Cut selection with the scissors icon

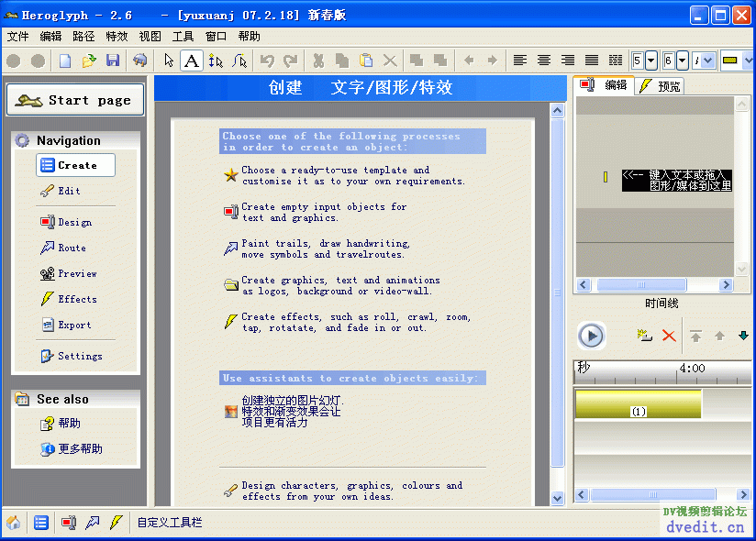[318, 61]
